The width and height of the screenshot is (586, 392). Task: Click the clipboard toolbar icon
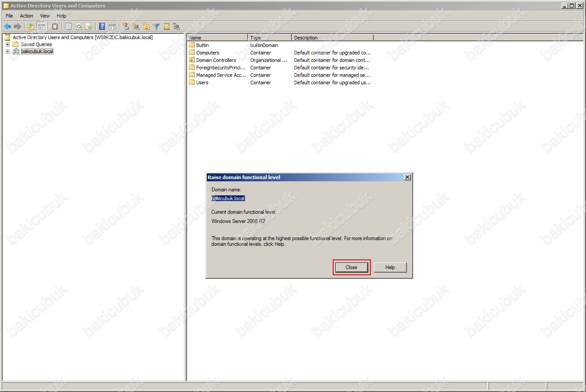click(x=55, y=27)
